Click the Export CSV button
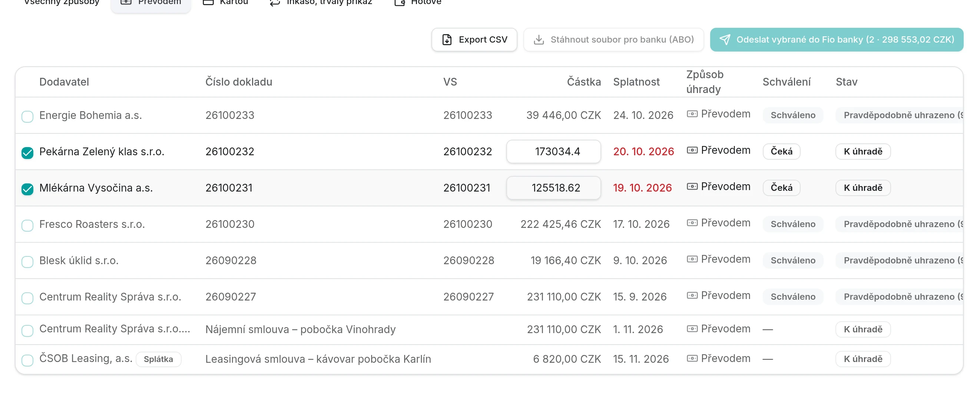This screenshot has height=415, width=980. [474, 40]
